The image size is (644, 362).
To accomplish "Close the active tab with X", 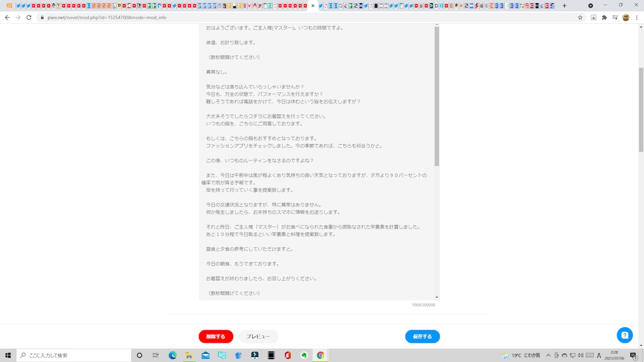I will [x=313, y=6].
